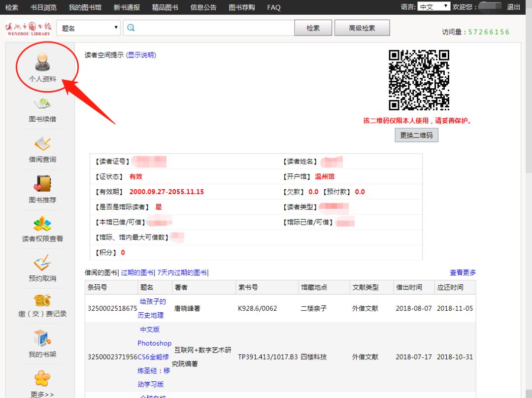Click the 图书续借 renewal icon
This screenshot has width=532, height=398.
[x=42, y=104]
